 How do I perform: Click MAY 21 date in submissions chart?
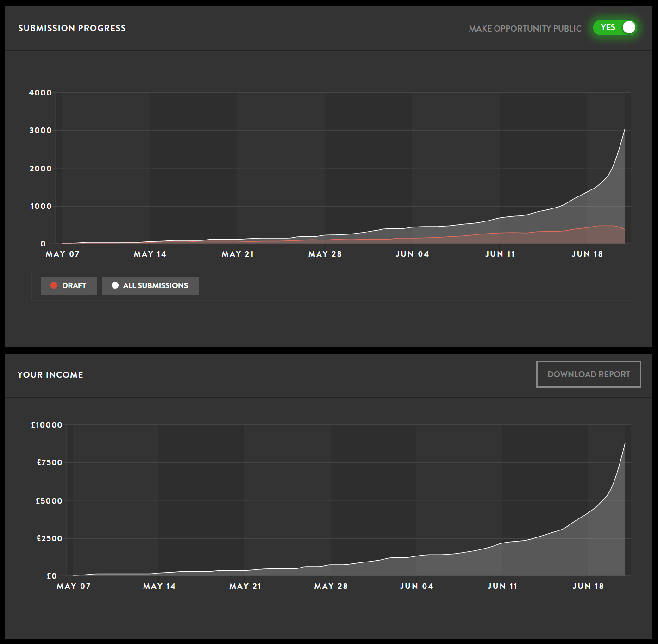(238, 254)
